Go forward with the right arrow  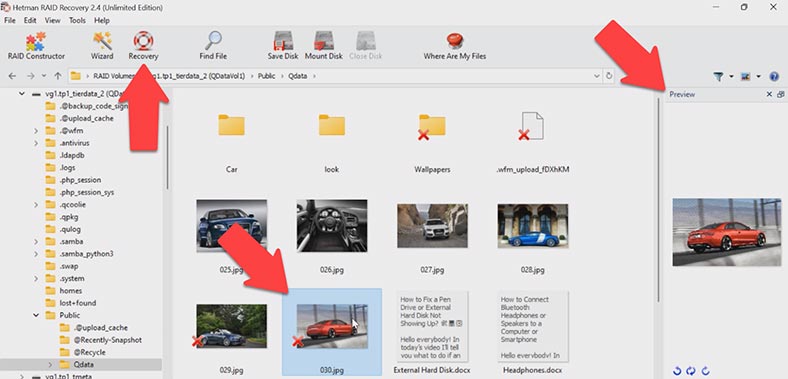30,76
